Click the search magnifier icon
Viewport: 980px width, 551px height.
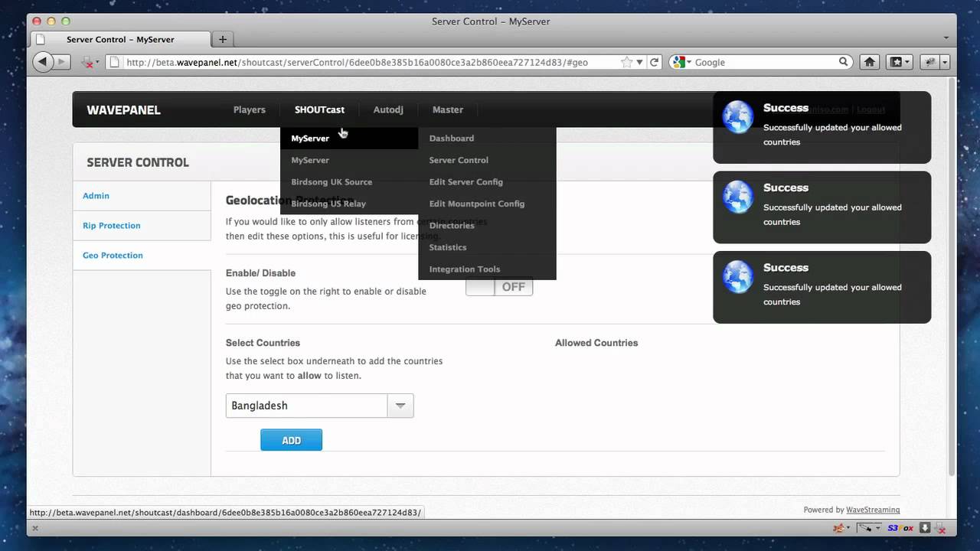click(844, 62)
